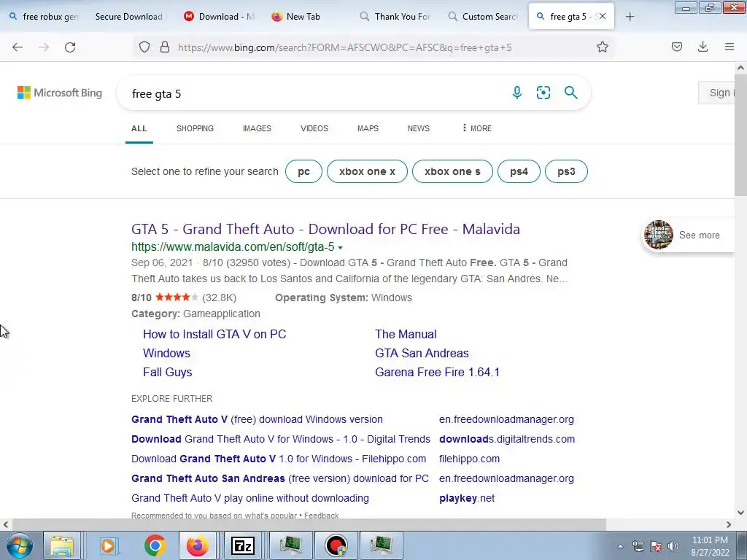The image size is (747, 560).
Task: Save page to Pocket
Action: (x=677, y=47)
